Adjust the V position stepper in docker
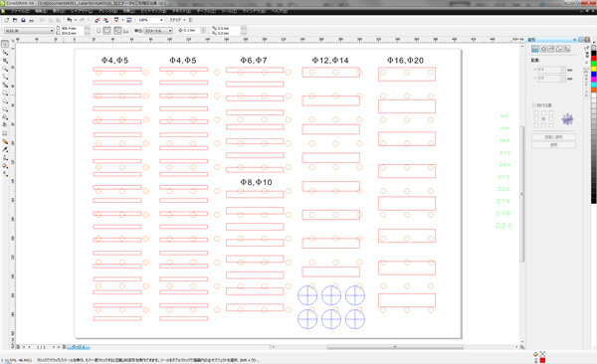The width and height of the screenshot is (597, 364). pos(563,79)
